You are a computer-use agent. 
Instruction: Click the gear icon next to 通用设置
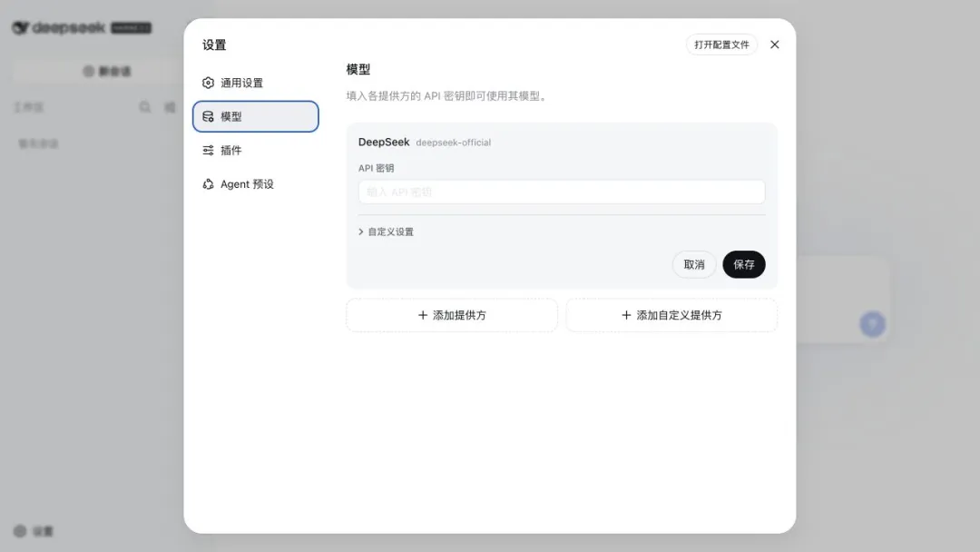tap(208, 83)
